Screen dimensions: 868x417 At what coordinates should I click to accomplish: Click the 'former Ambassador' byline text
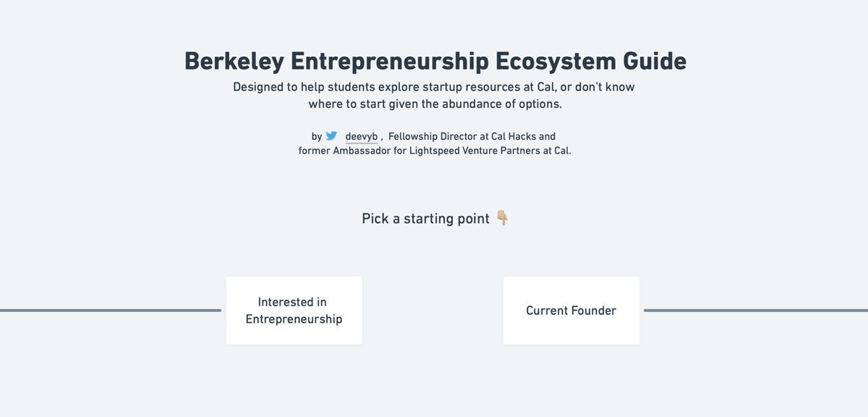tap(344, 151)
